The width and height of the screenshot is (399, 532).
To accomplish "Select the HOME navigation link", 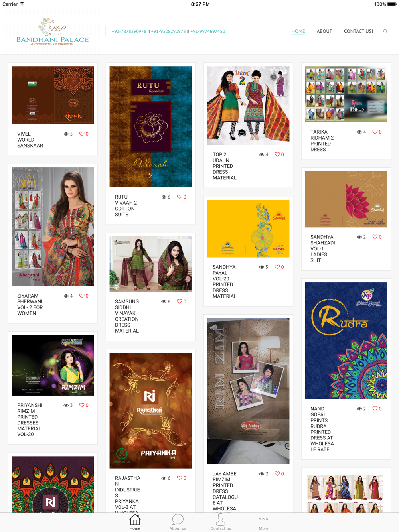I will 298,31.
